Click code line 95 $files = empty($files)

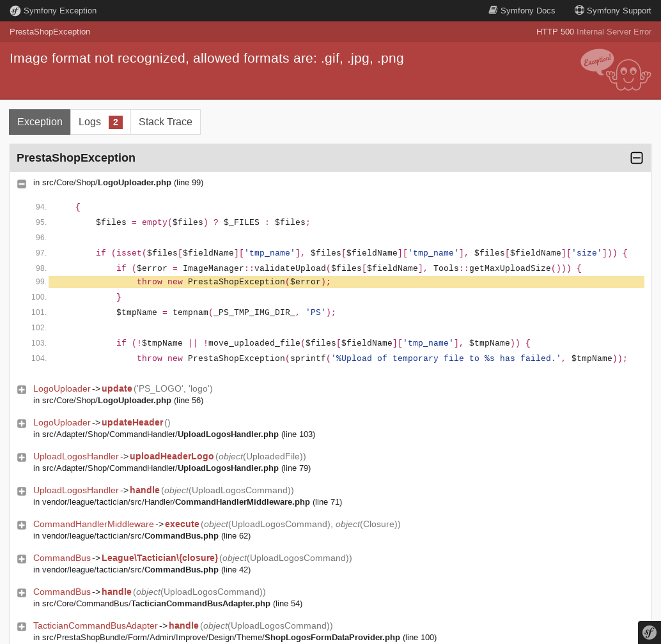[203, 222]
